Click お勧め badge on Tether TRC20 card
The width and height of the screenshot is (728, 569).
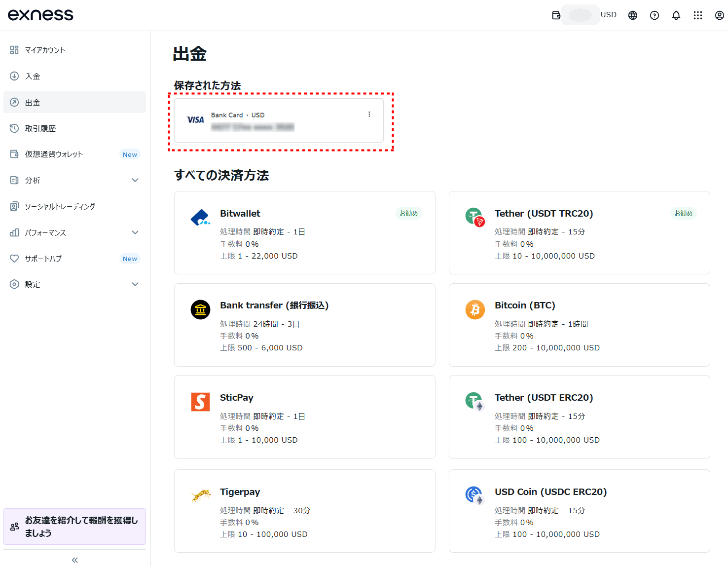point(683,213)
